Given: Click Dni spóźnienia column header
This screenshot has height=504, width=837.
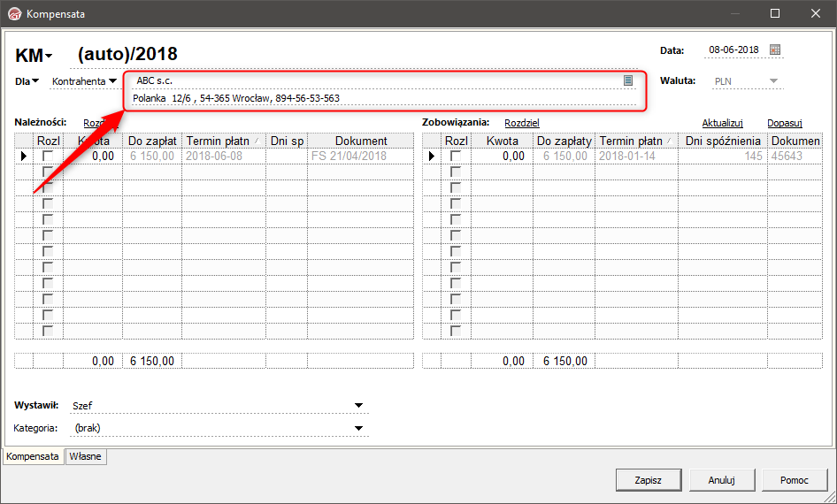Looking at the screenshot, I should [x=723, y=141].
